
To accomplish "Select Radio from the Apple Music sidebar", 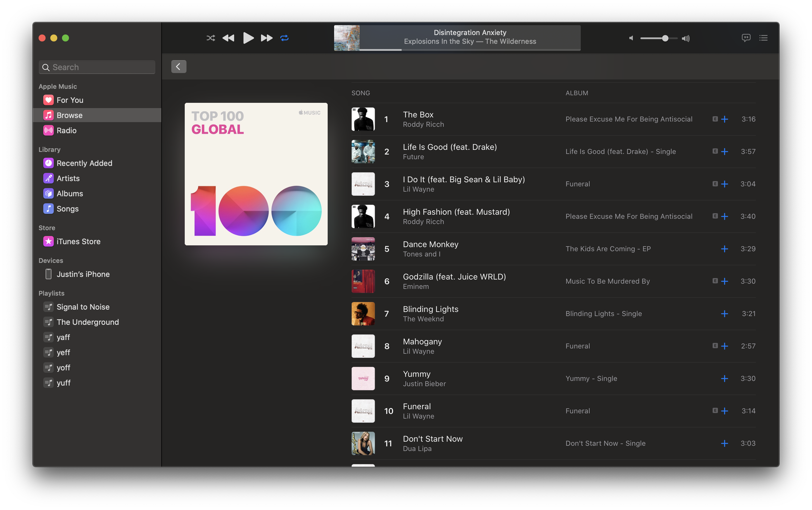I will pos(66,131).
